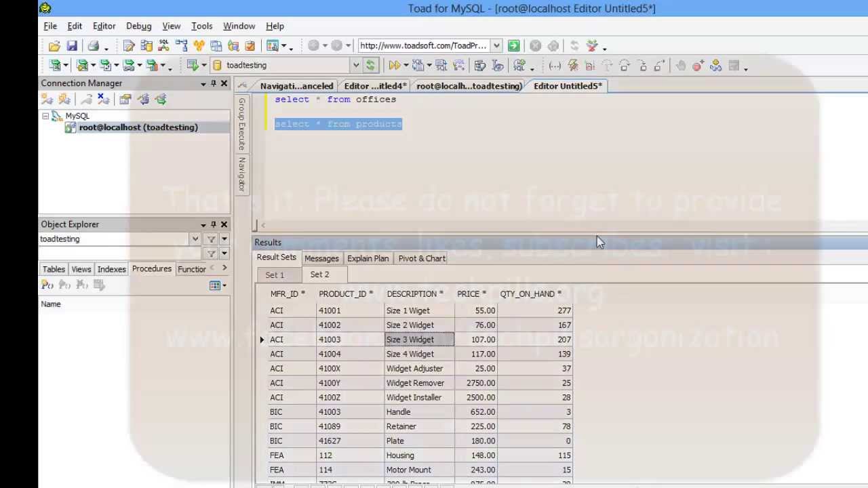Open the Navigator side tab
Screen dimensions: 868x488
[241, 175]
